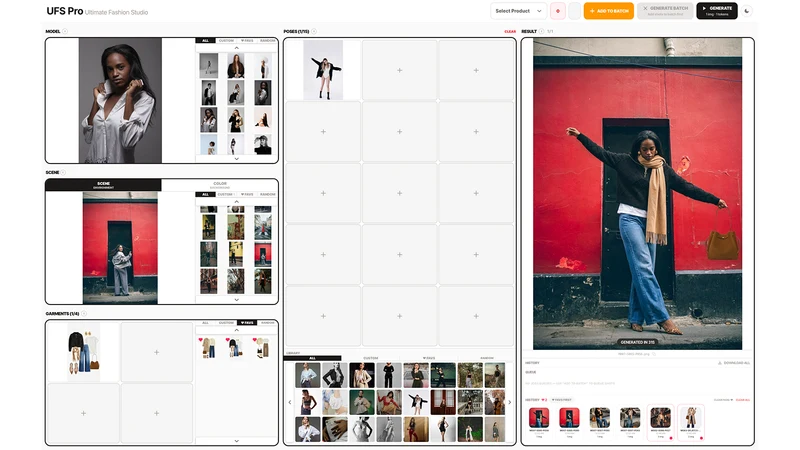Viewport: 800px width, 450px height.
Task: Click the red dot record button in header
Action: coord(558,11)
